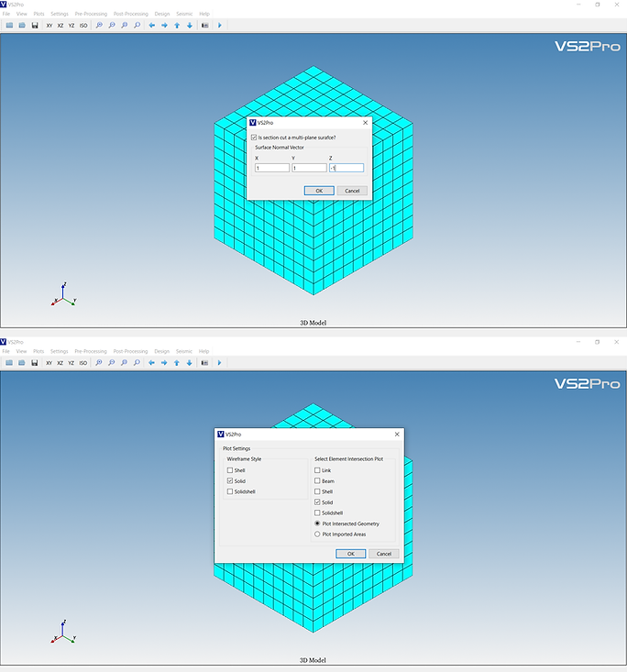Close the Plot Settings dialog with its X

point(397,435)
